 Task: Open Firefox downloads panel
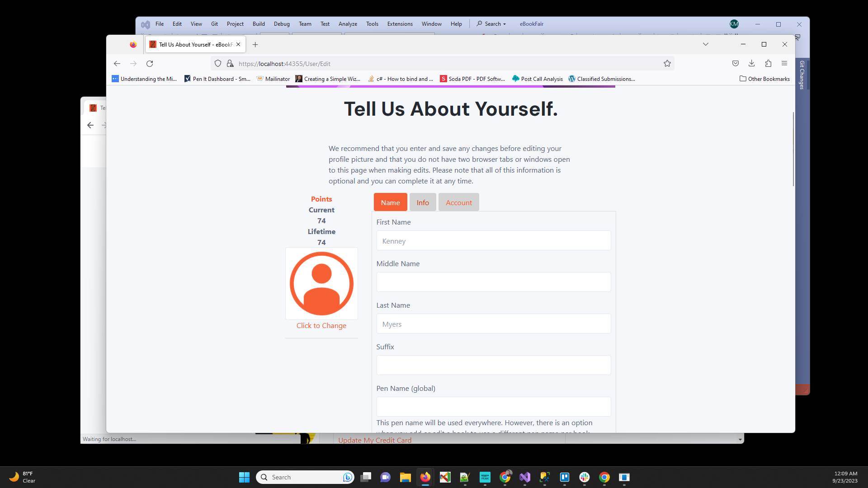[x=752, y=63]
